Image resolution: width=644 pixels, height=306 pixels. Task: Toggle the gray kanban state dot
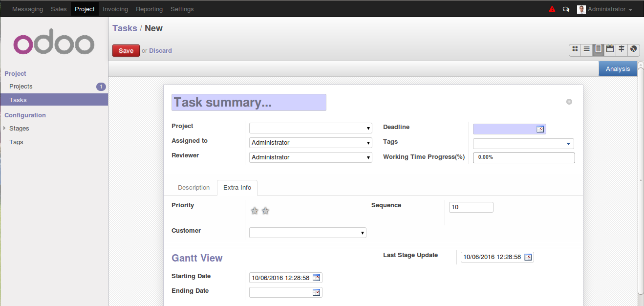pyautogui.click(x=569, y=102)
